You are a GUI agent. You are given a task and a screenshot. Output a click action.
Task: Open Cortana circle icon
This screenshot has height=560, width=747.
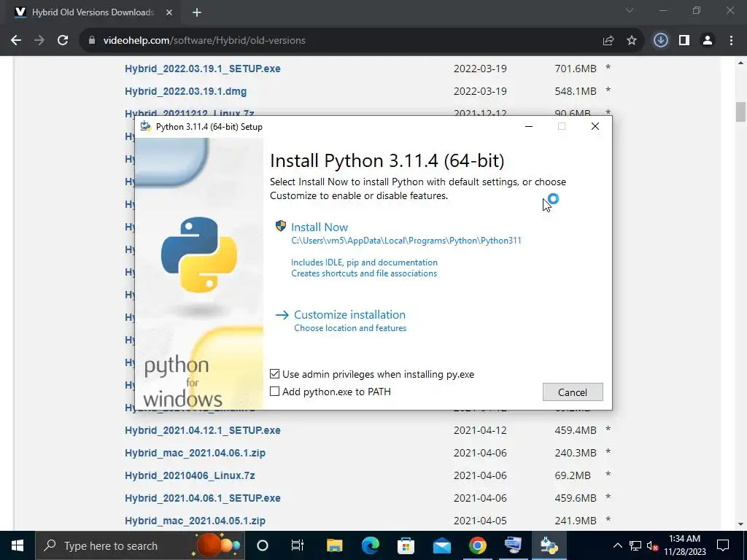[263, 545]
